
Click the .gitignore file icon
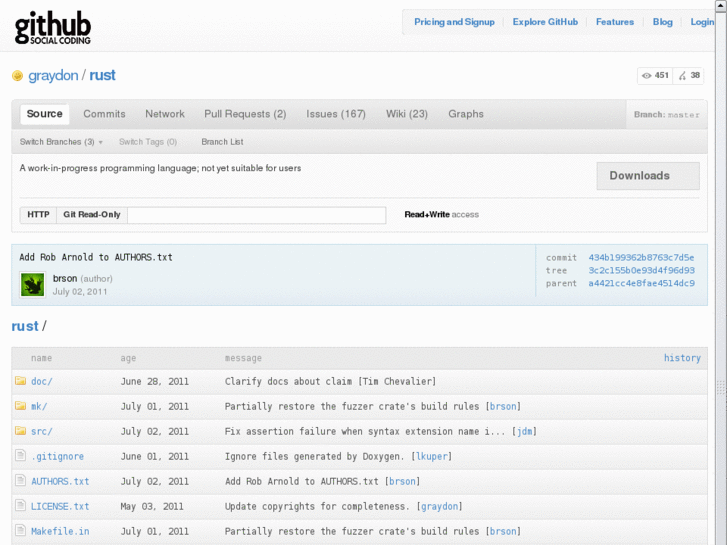click(x=20, y=456)
